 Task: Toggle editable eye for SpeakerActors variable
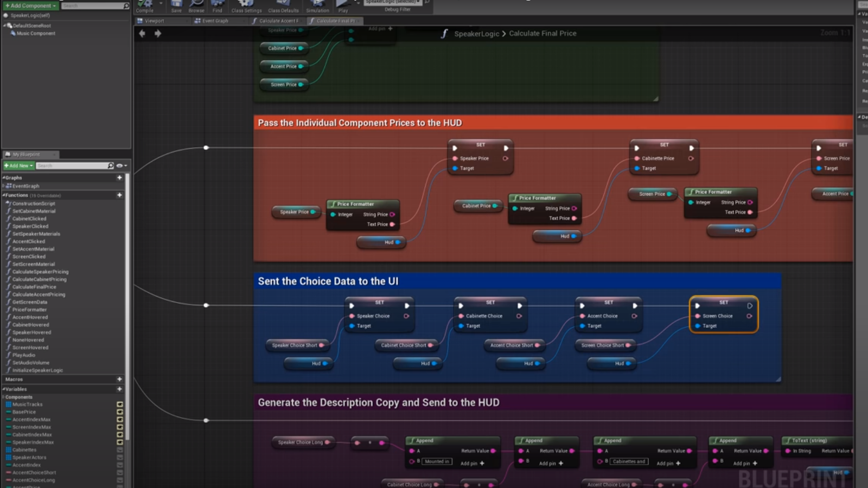point(120,458)
